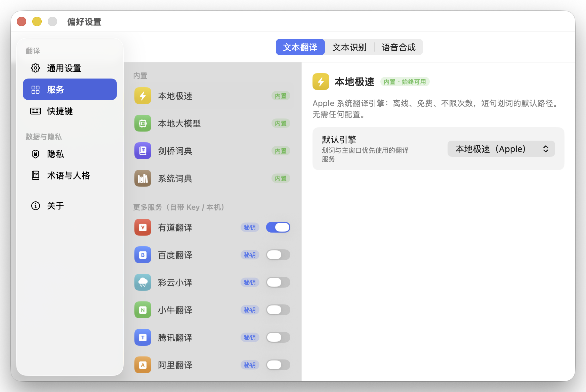Click the 默认引擎 label
Viewport: 586px width, 392px height.
point(339,140)
